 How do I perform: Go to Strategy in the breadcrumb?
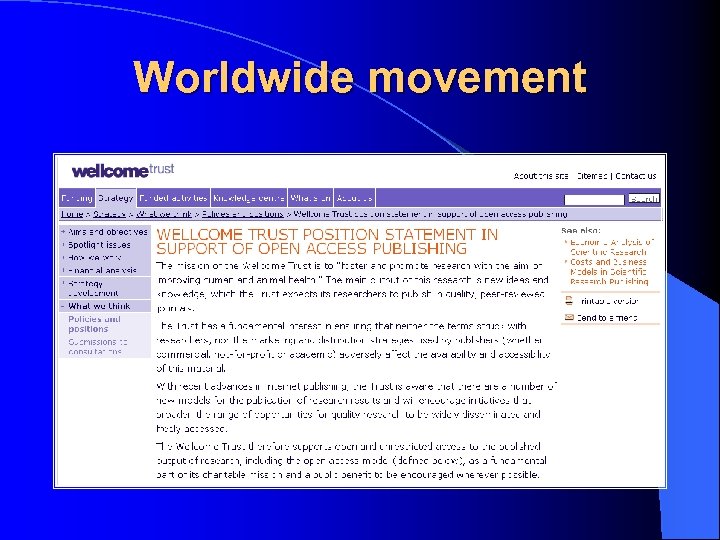(109, 214)
